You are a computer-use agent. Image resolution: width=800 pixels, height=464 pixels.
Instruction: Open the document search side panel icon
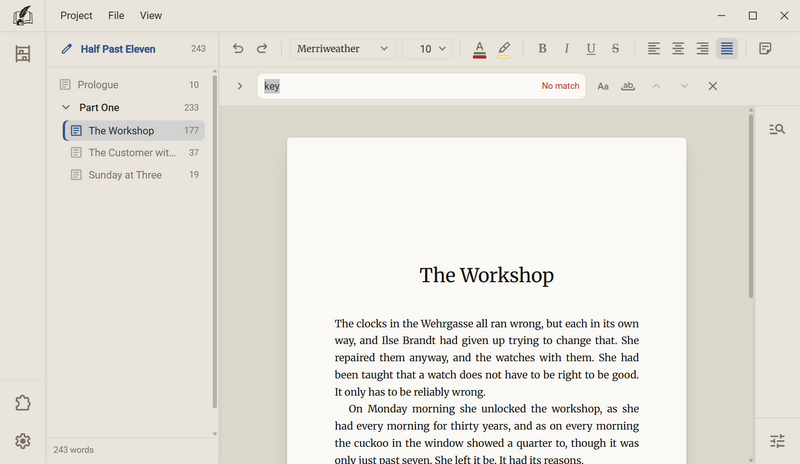coord(777,129)
